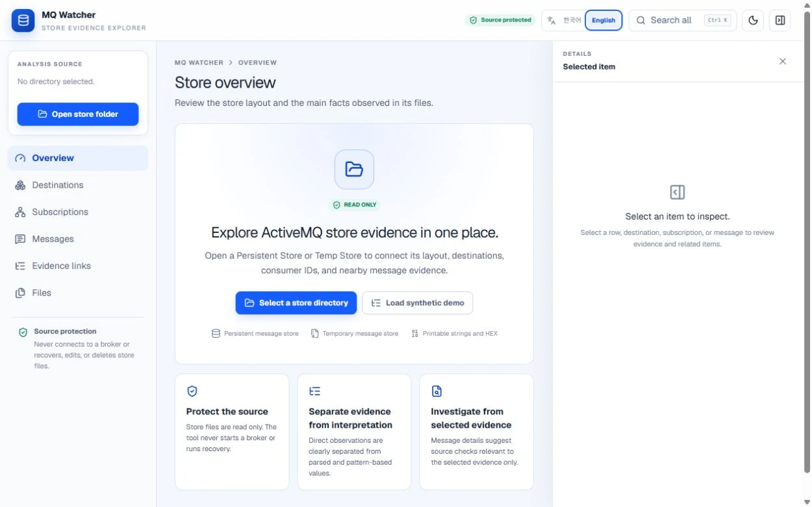Viewport: 812px width, 507px height.
Task: Open the Files section
Action: tap(78, 293)
